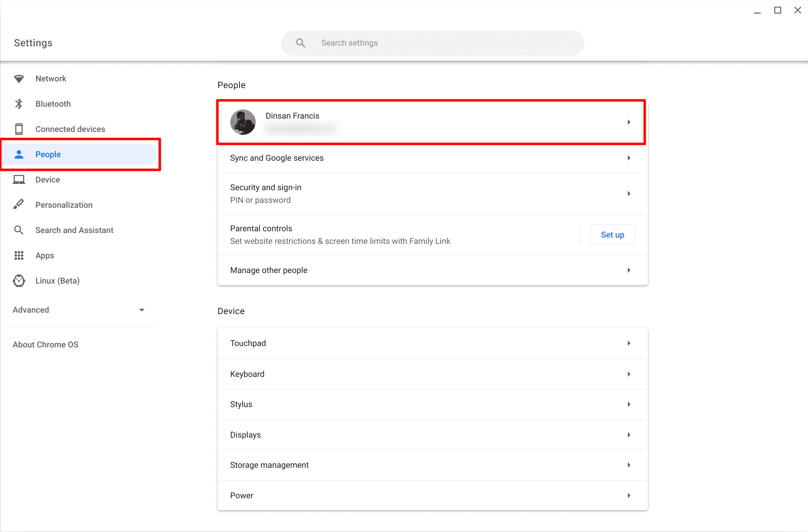Click the Apps grid icon
This screenshot has width=808, height=532.
tap(19, 255)
